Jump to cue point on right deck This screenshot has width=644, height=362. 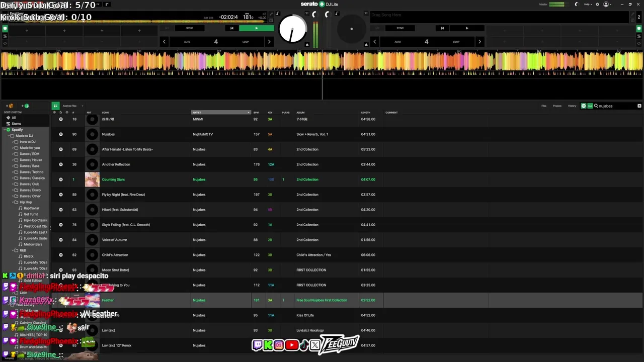(442, 28)
